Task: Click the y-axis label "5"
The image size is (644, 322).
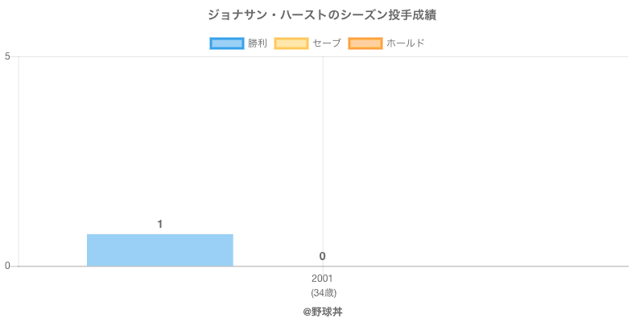Action: click(7, 56)
